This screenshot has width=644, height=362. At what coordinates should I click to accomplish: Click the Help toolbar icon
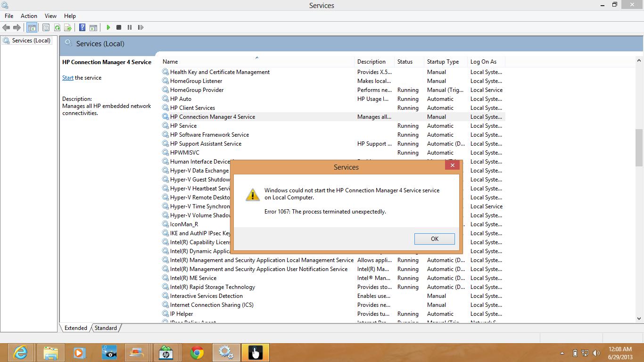pos(81,27)
